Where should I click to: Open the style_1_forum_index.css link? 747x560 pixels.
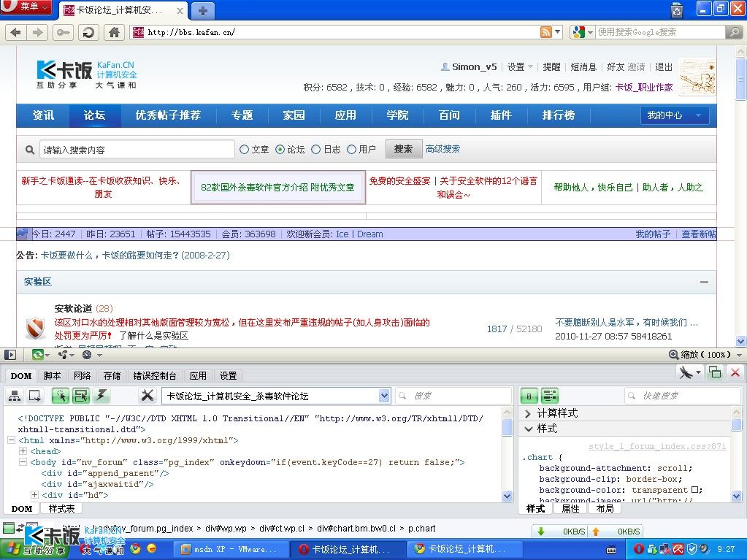tap(657, 446)
